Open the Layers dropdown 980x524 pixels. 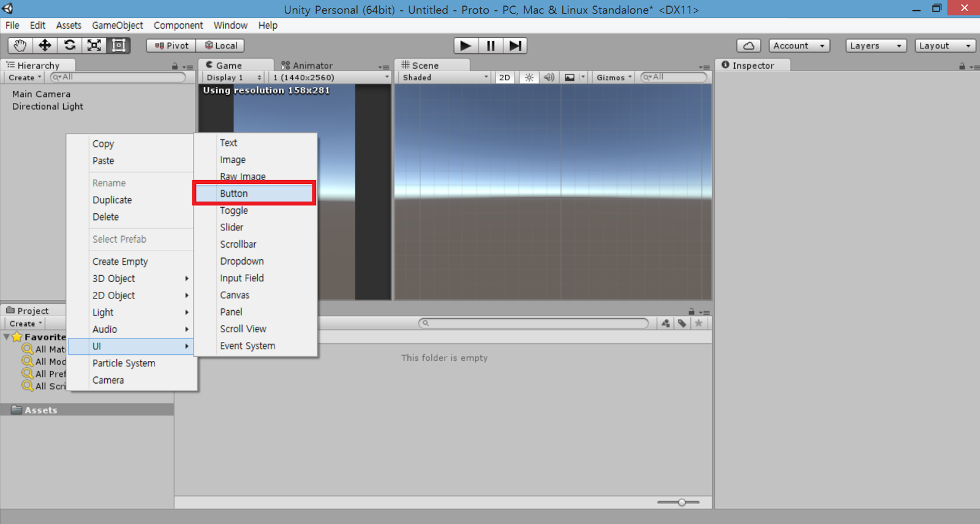876,45
